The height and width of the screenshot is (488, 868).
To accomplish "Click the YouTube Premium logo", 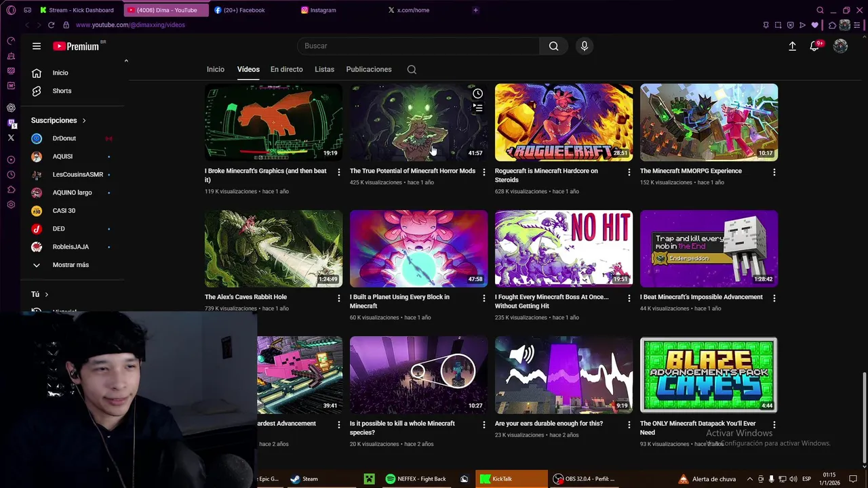I will click(76, 46).
